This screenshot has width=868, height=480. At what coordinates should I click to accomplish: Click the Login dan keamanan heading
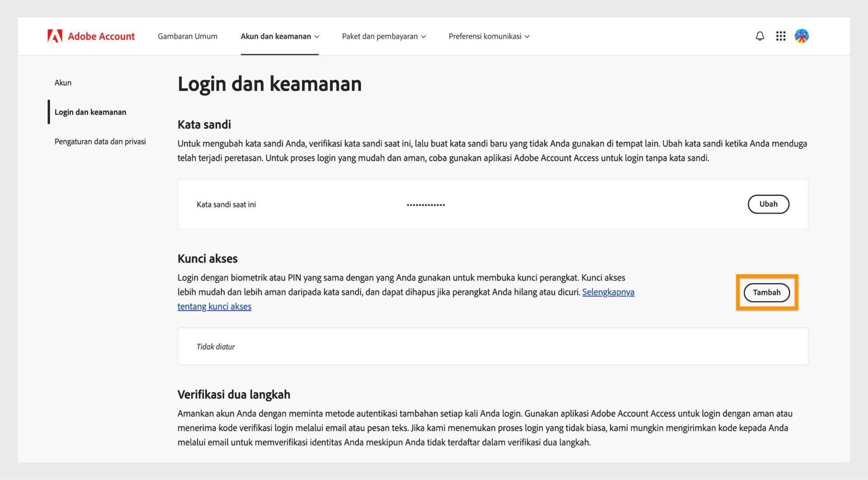pyautogui.click(x=269, y=83)
